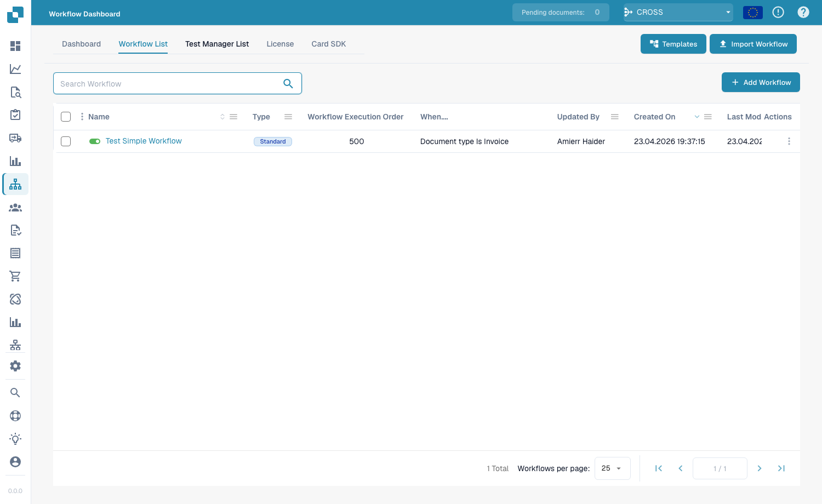822x504 pixels.
Task: Open the people group sidebar icon
Action: (15, 208)
